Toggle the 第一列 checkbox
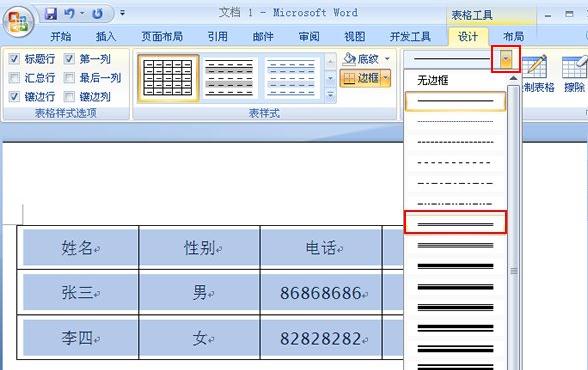This screenshot has width=588, height=370. pyautogui.click(x=69, y=58)
